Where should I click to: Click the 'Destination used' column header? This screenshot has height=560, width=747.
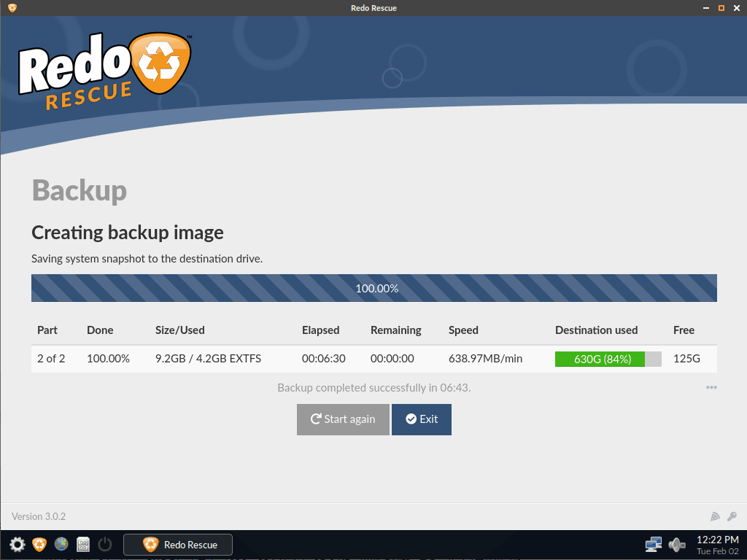pos(597,330)
